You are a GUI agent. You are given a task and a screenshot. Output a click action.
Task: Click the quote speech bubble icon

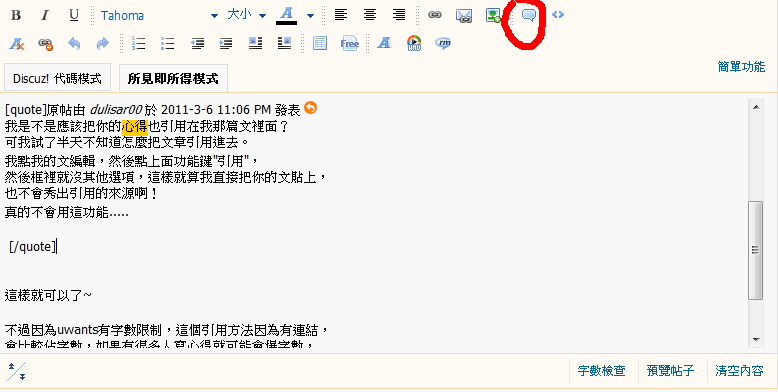pyautogui.click(x=529, y=15)
